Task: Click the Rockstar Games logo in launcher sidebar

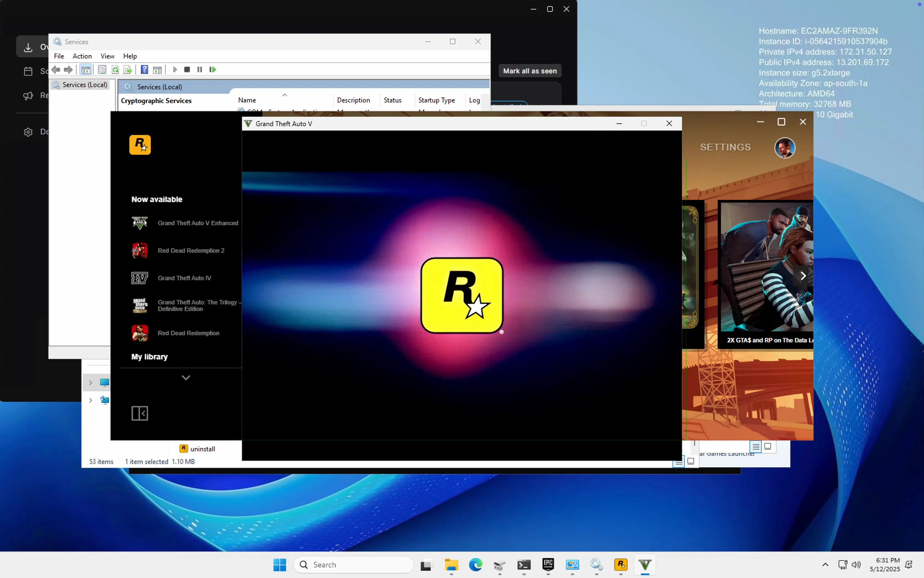Action: [x=140, y=145]
